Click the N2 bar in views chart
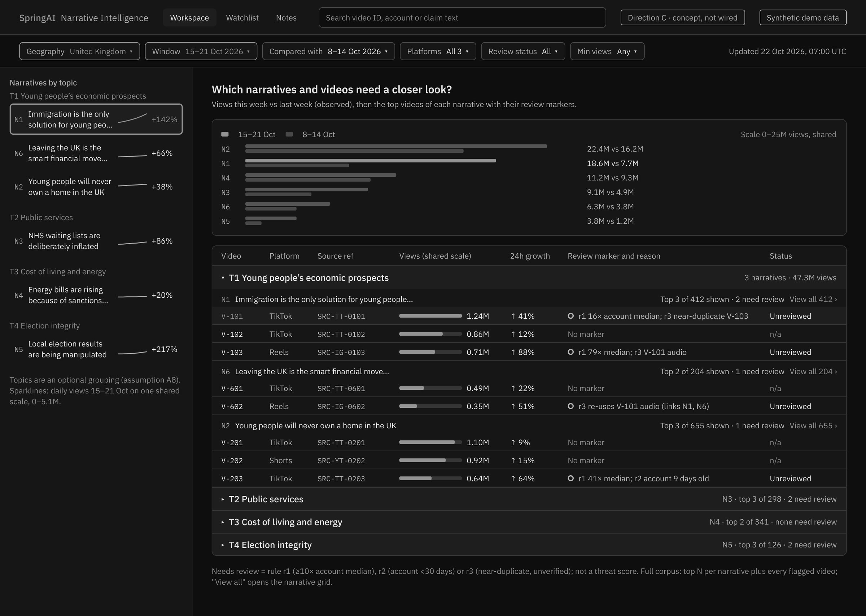Screen dimensions: 866x616 tap(396, 146)
